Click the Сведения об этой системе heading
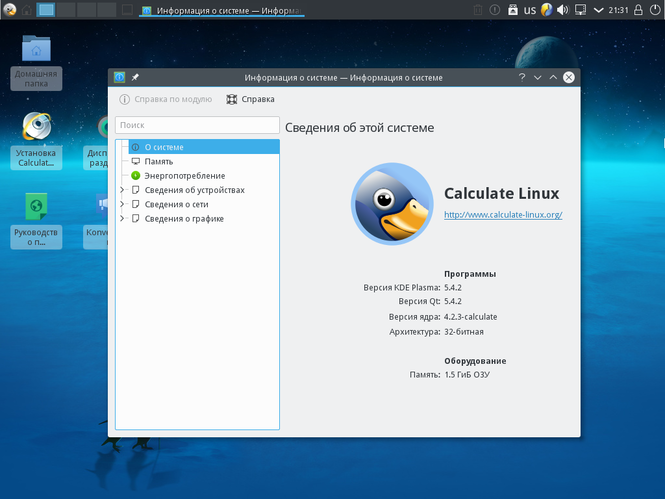 pos(359,128)
